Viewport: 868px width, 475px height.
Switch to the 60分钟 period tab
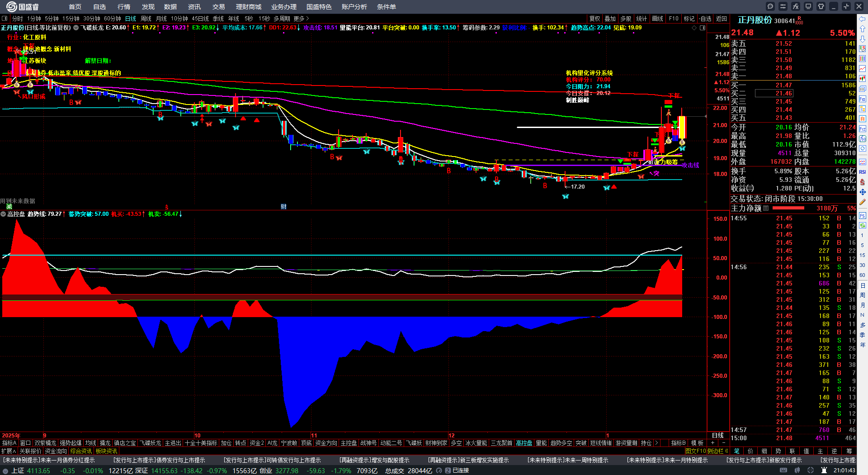(x=113, y=19)
